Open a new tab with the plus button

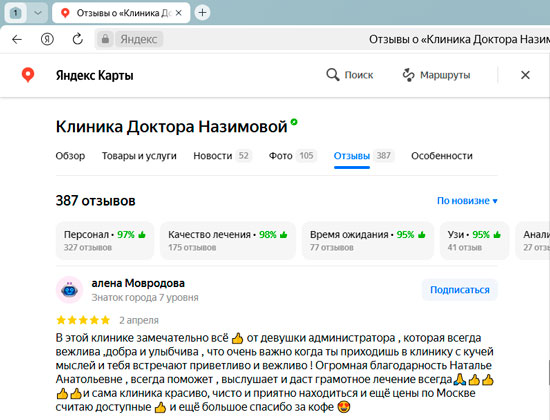coord(202,13)
